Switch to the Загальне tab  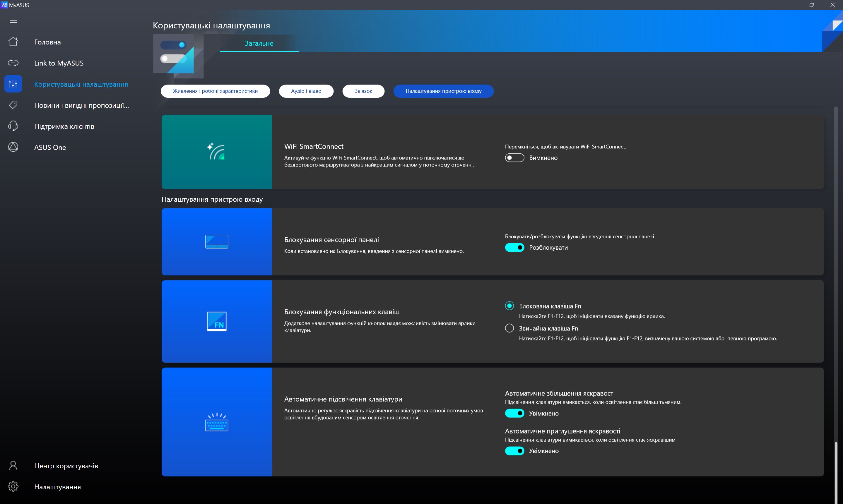pos(259,44)
